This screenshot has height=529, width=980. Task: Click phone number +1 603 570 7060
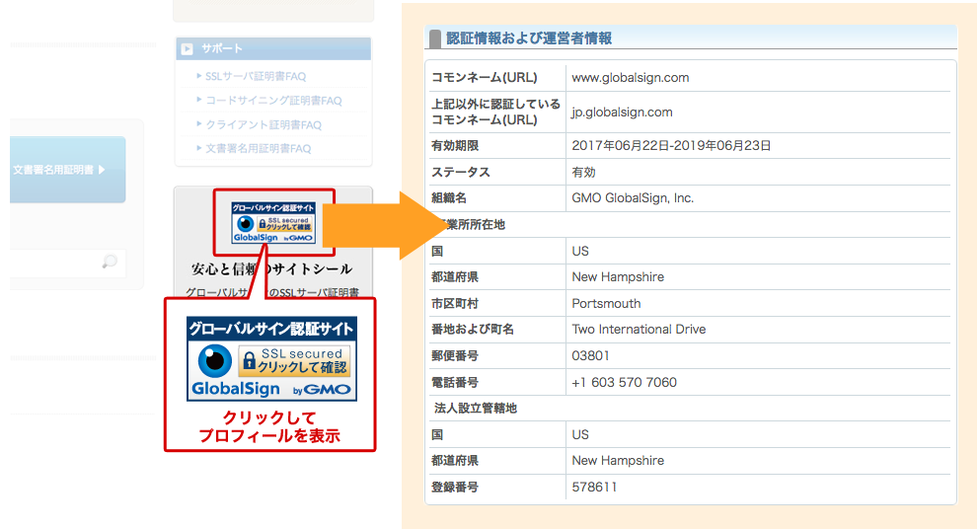click(624, 382)
